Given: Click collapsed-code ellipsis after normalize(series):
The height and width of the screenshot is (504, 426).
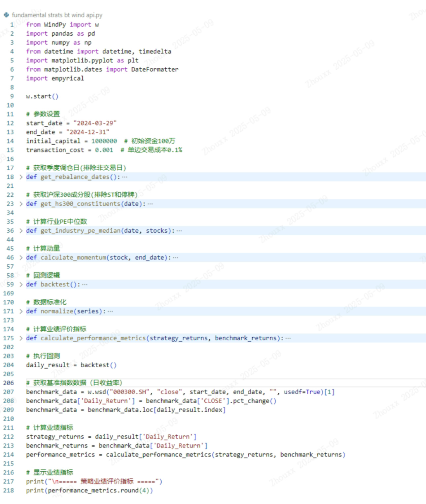Looking at the screenshot, I should (x=110, y=311).
